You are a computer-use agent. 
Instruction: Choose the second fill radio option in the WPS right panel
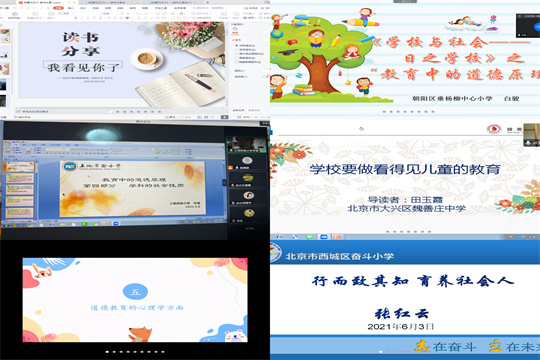tap(236, 50)
